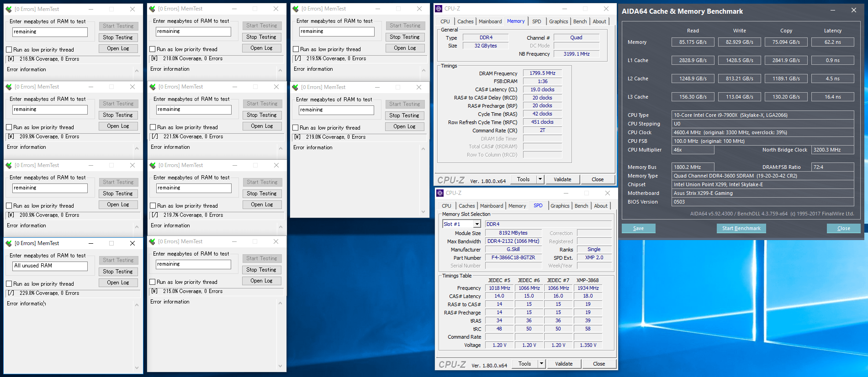Click MemTest title icon in 218.0% coverage window
The width and height of the screenshot is (868, 377).
152,9
